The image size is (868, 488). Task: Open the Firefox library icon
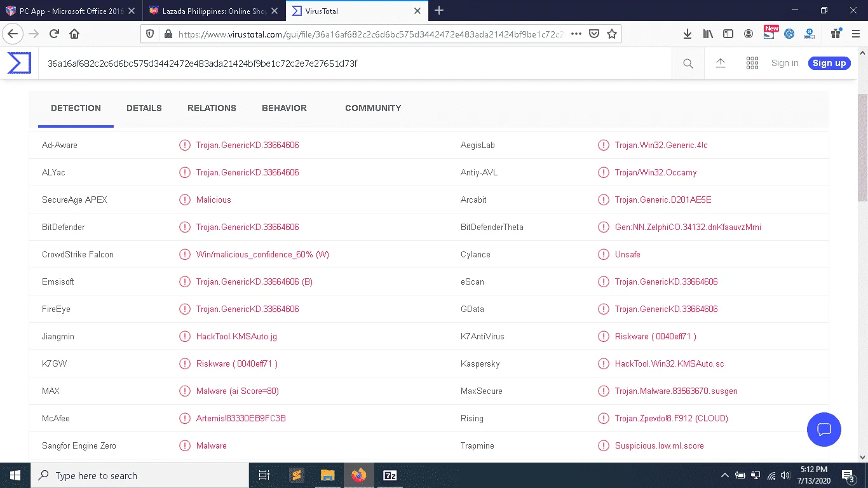click(x=708, y=34)
